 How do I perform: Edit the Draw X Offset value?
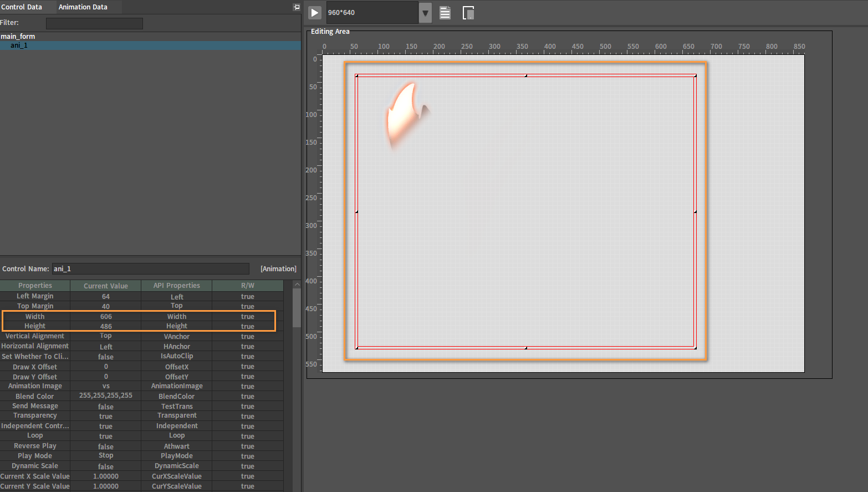(106, 366)
